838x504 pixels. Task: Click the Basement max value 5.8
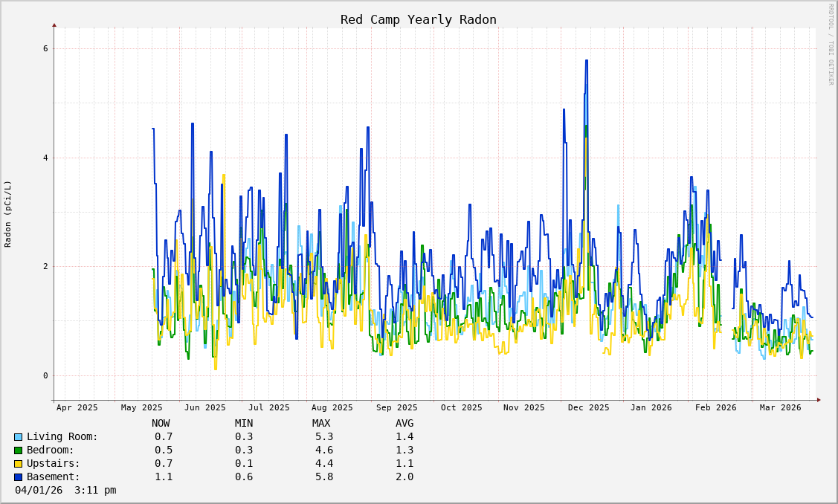coord(324,477)
